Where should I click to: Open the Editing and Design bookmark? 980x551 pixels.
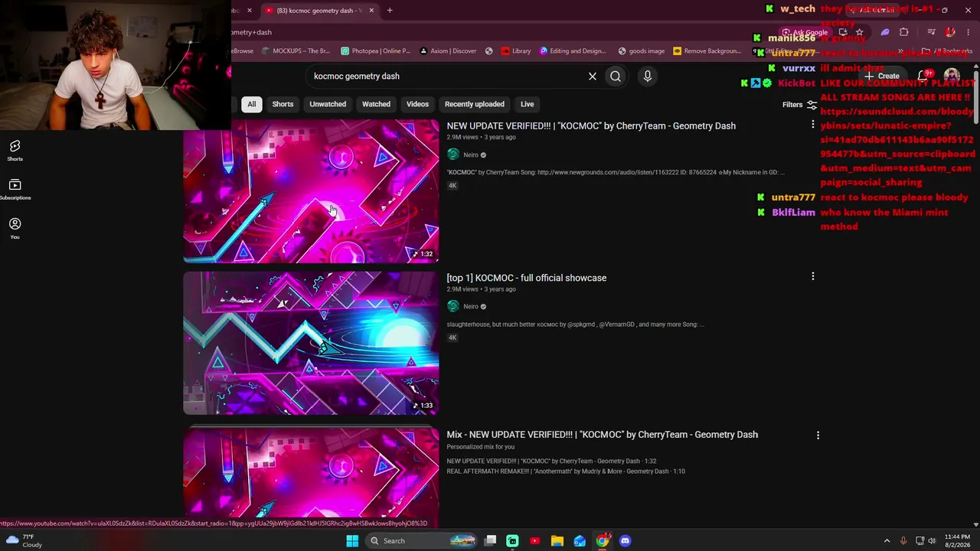pos(573,51)
